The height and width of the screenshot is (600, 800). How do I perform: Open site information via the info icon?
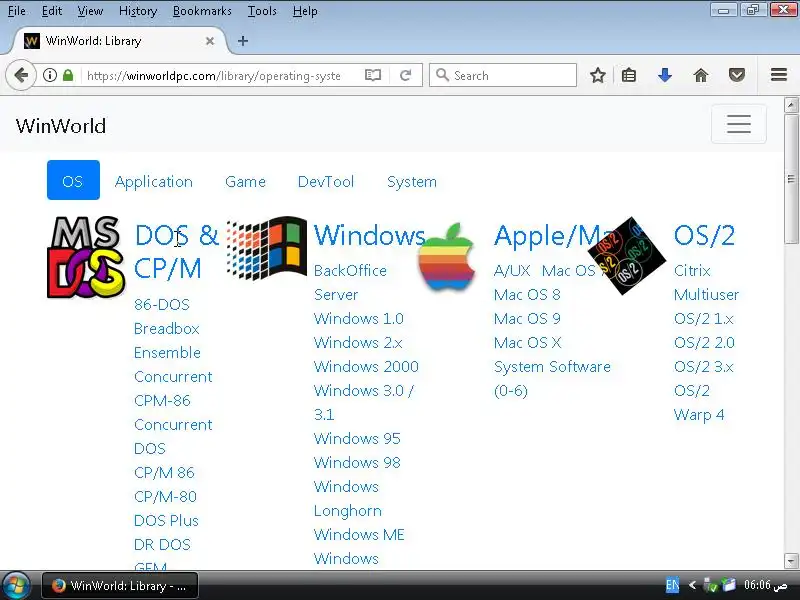tap(49, 76)
